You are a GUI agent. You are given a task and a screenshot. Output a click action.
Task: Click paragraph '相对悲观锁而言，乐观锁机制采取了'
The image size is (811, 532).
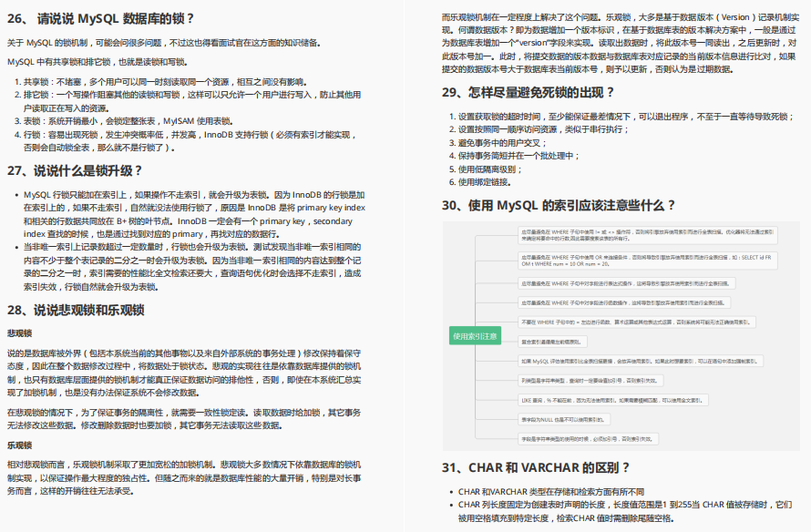[x=184, y=477]
